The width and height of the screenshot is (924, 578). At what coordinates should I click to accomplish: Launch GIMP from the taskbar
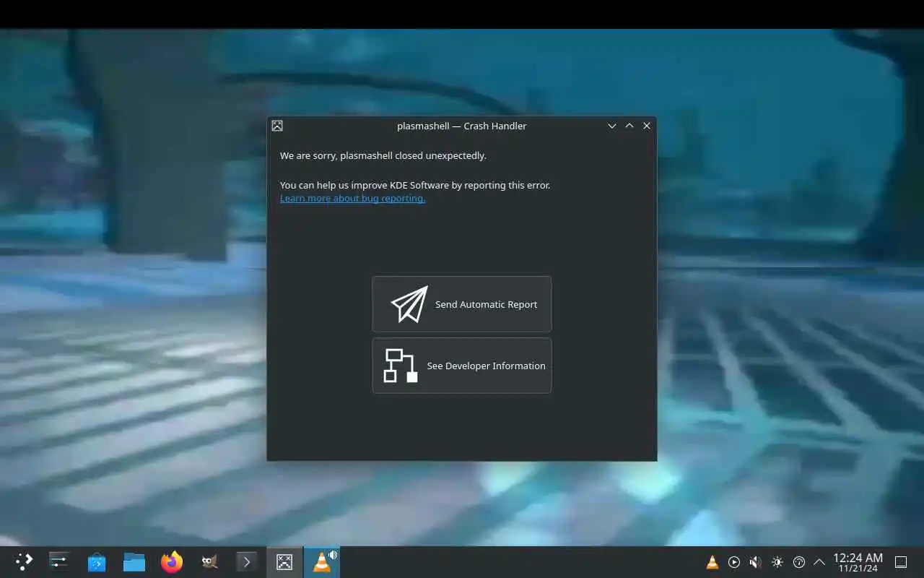click(x=209, y=562)
